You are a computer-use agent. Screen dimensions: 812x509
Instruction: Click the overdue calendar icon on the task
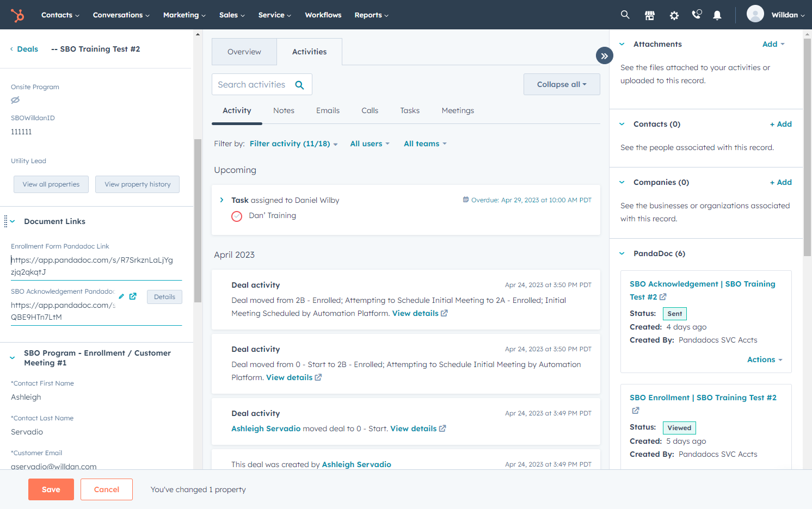coord(466,200)
